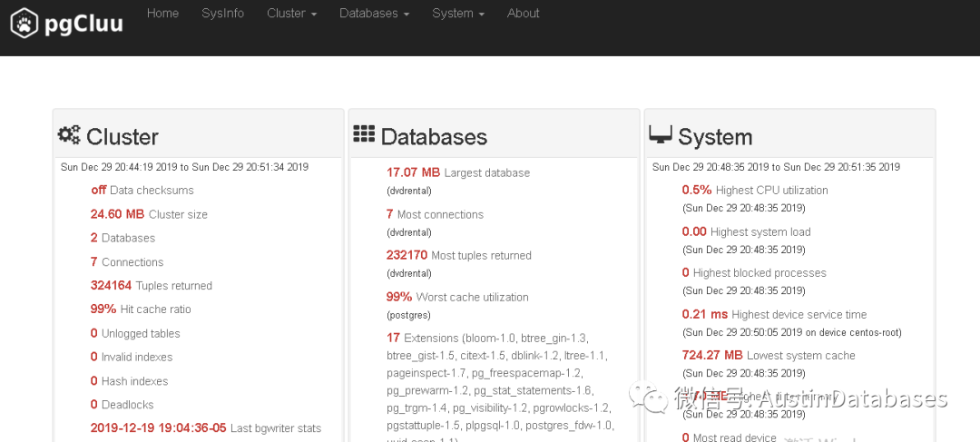Click the Cluster gears icon
Screen dimensions: 980x442
click(69, 135)
